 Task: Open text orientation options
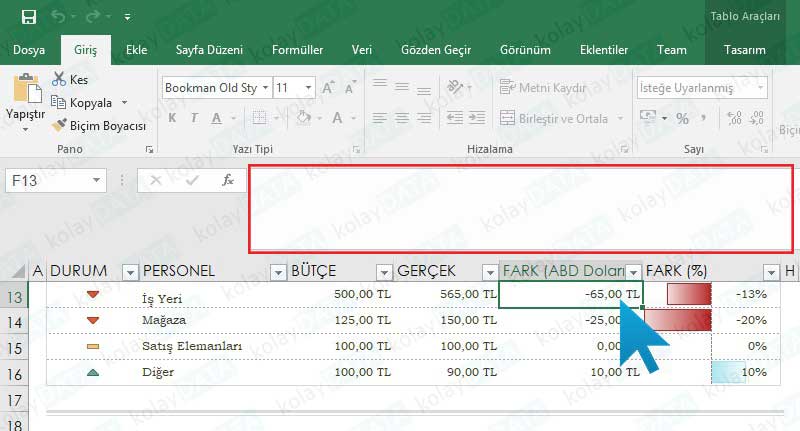tap(455, 87)
